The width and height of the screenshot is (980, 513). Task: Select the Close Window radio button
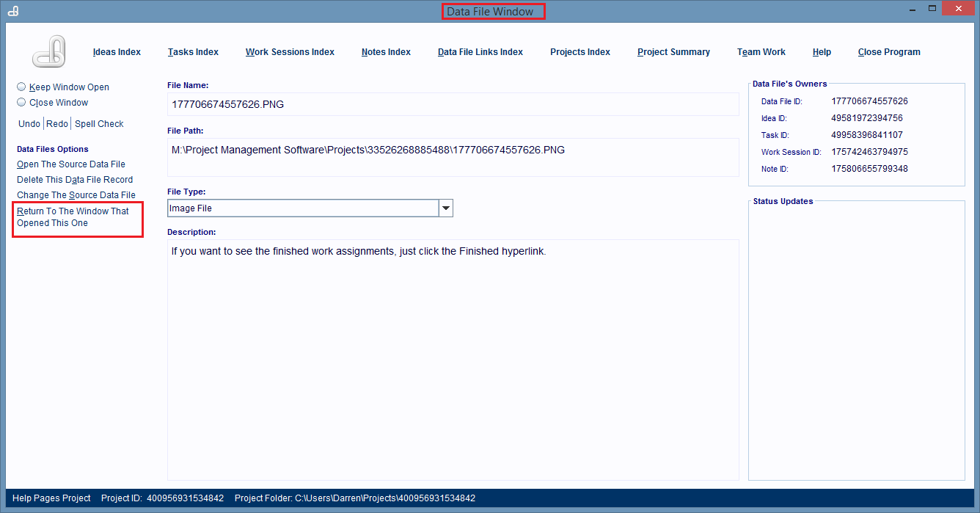point(21,102)
